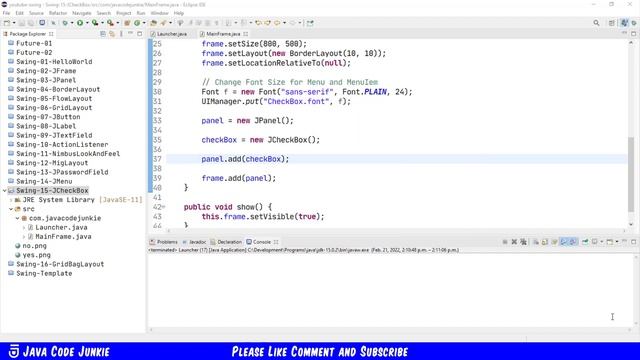Toggle Scroll Lock in Console toolbar
Viewport: 640px width, 360px height.
[544, 242]
